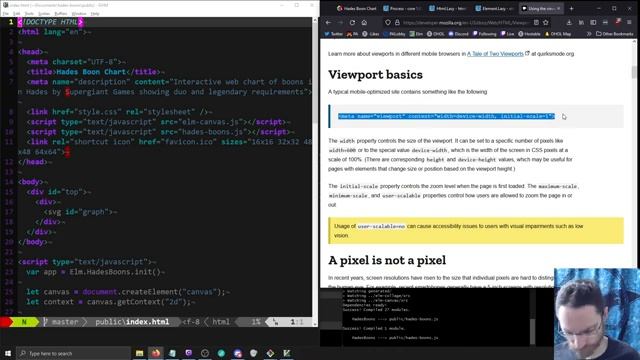Open the Edit menu in GVIM
640x360 pixels.
click(x=17, y=13)
